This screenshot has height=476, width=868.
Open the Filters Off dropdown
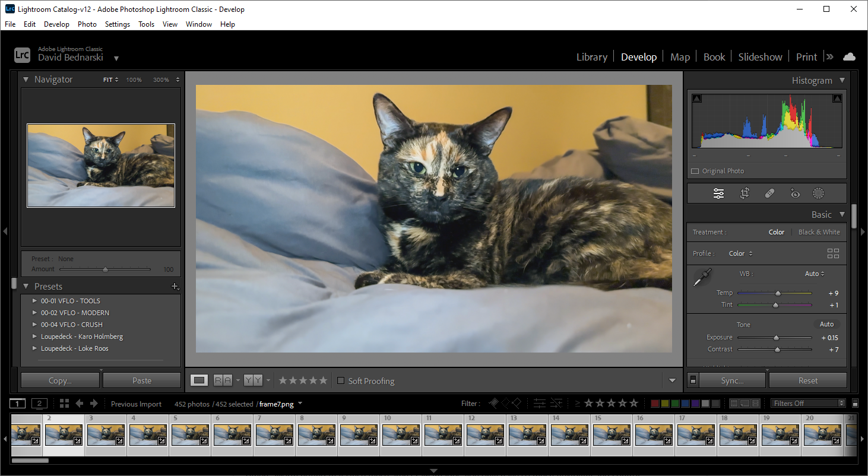(x=808, y=404)
